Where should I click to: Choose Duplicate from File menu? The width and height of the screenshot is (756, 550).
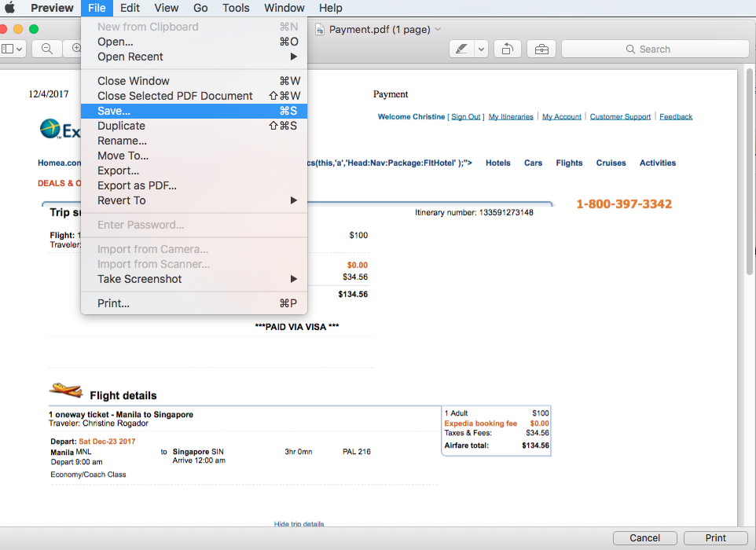[x=194, y=126]
